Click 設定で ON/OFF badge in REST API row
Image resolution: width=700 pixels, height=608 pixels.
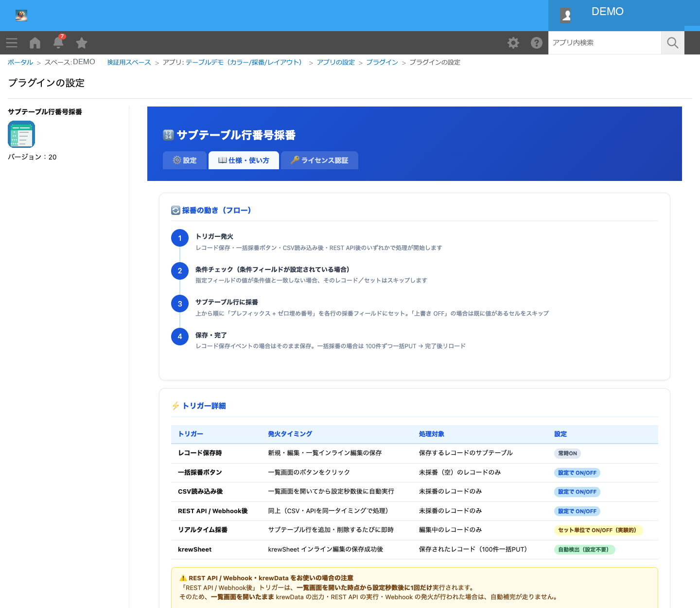[x=577, y=511]
